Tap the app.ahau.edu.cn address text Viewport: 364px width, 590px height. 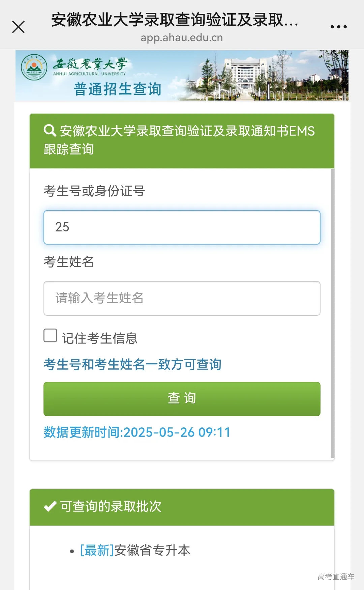[182, 38]
